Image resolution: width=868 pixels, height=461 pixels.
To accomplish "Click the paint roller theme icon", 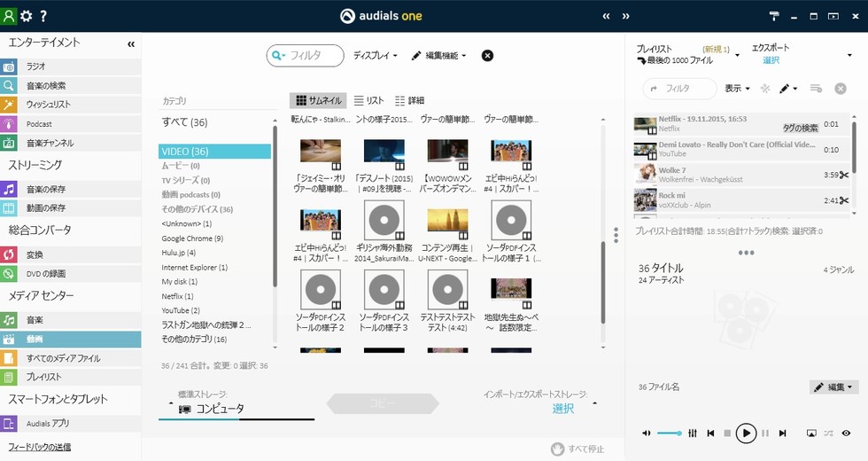I will pyautogui.click(x=774, y=16).
